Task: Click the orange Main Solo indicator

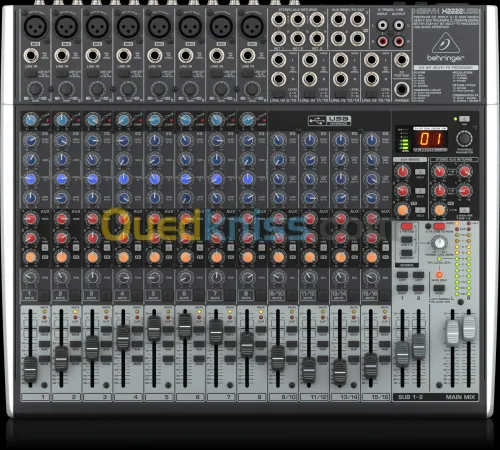Action: pyautogui.click(x=439, y=275)
